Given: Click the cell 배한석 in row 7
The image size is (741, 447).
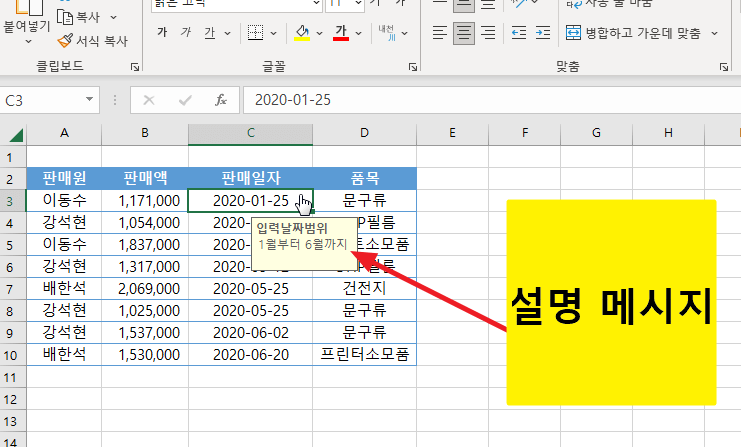Looking at the screenshot, I should pos(64,289).
